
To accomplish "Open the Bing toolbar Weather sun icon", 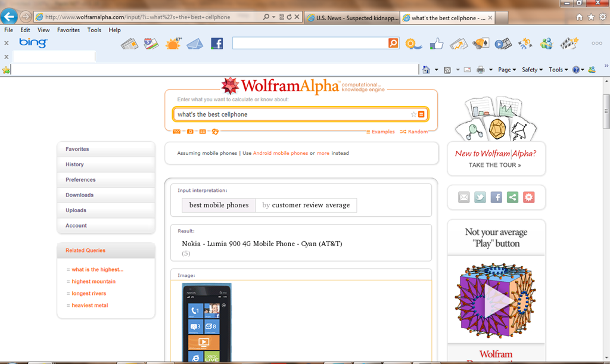I will point(173,43).
